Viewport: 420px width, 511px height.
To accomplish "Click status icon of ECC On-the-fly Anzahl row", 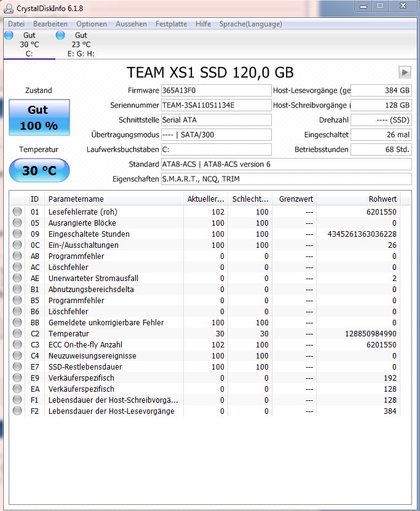I will click(17, 344).
